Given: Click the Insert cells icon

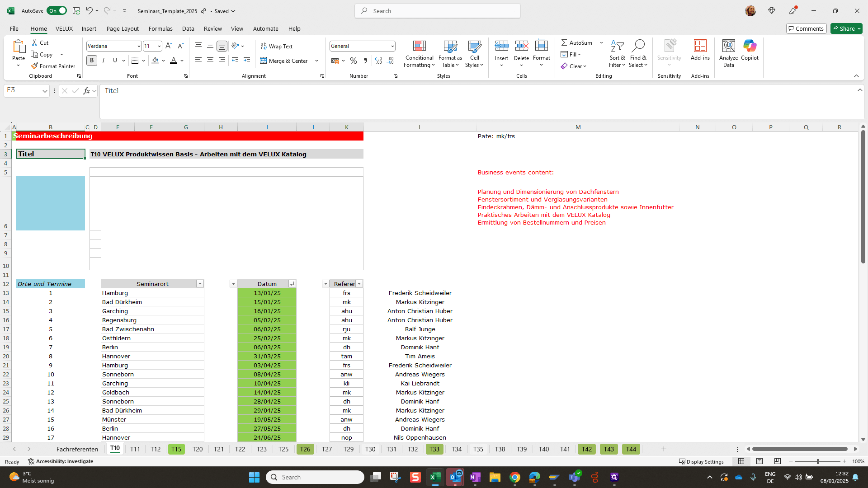Looking at the screenshot, I should [x=501, y=46].
